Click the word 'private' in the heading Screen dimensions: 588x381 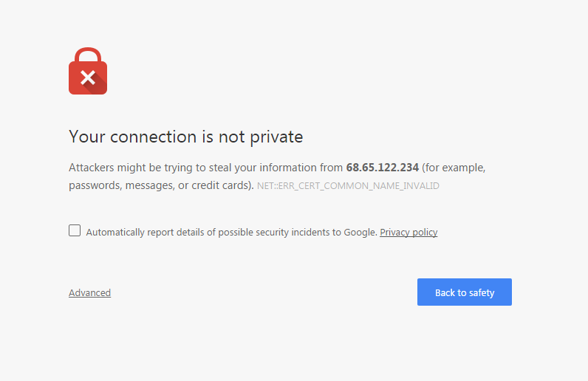(x=276, y=137)
